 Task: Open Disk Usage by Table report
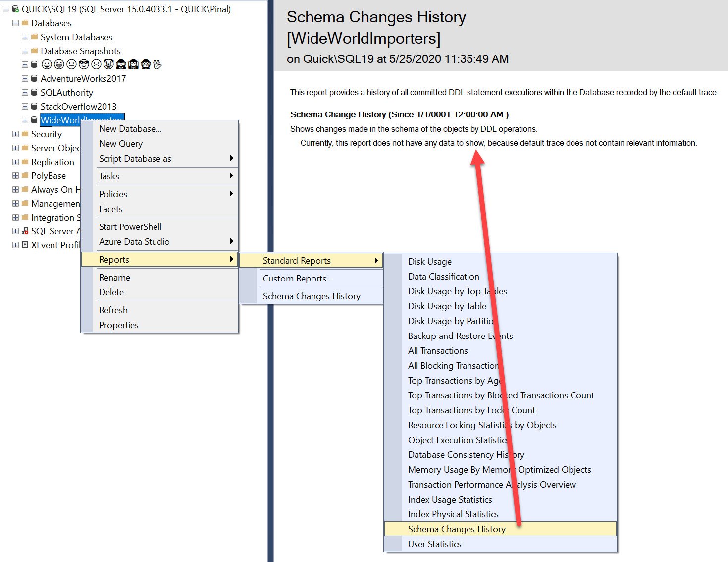500,306
